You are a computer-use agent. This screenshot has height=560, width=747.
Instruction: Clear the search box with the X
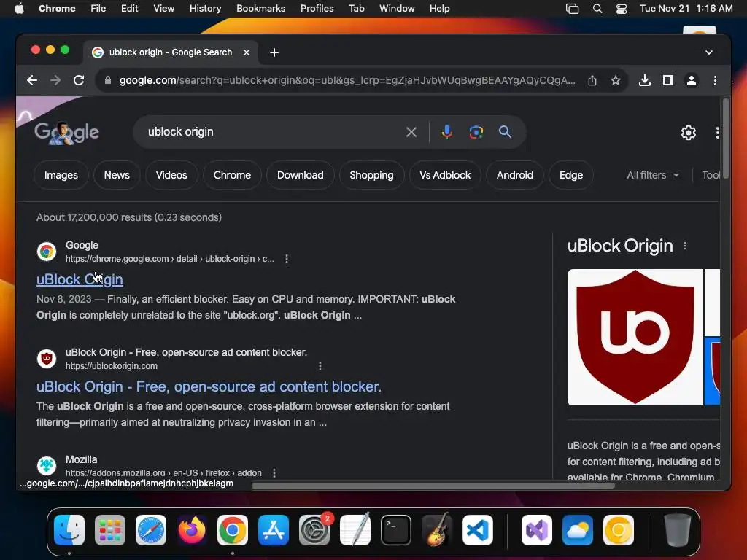pos(411,132)
